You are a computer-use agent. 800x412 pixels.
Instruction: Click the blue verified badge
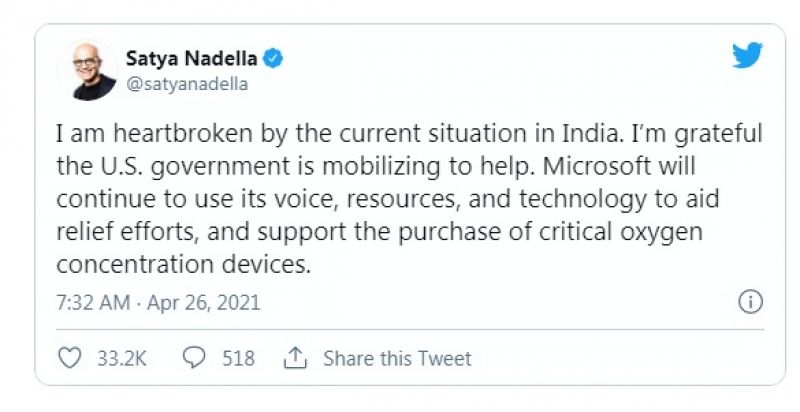[x=273, y=58]
